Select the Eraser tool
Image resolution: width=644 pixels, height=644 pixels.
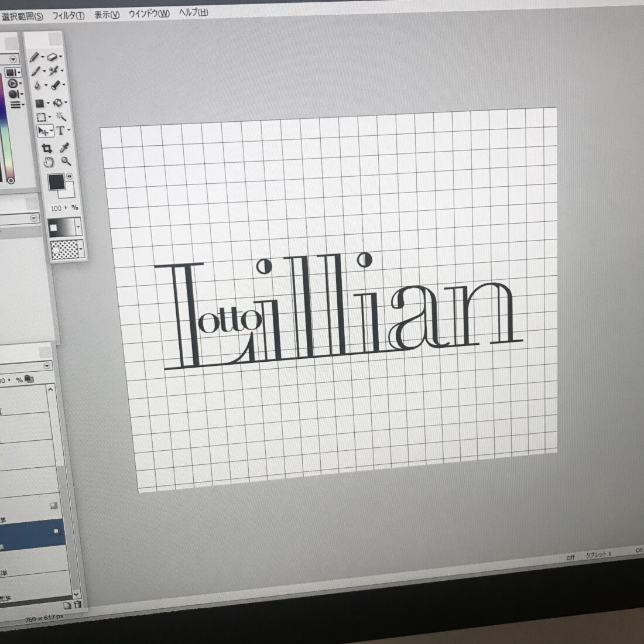click(x=53, y=57)
